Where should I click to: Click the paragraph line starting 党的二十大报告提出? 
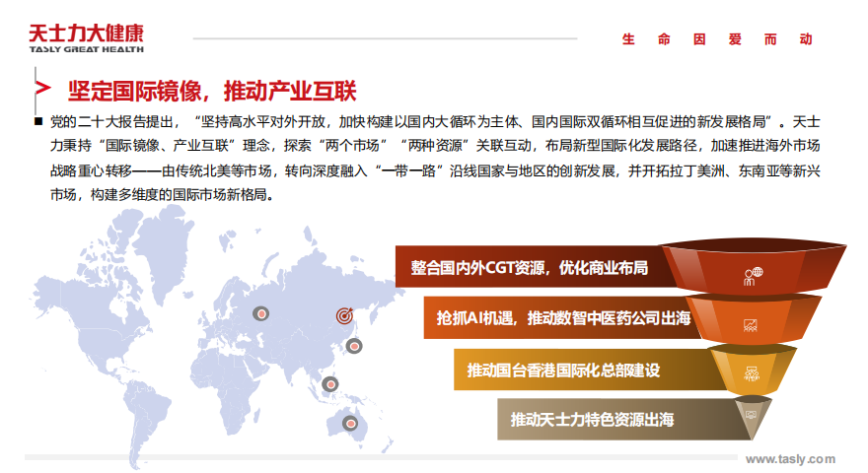pos(435,122)
